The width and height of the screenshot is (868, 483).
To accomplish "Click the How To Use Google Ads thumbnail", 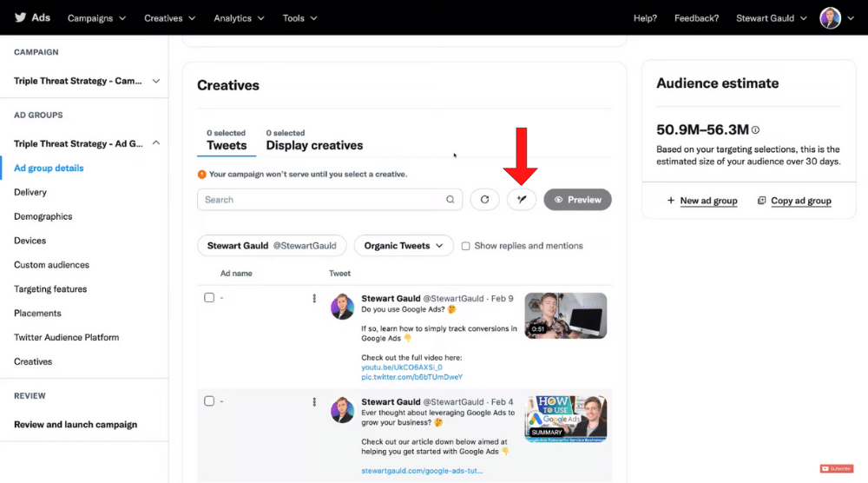I will [565, 419].
